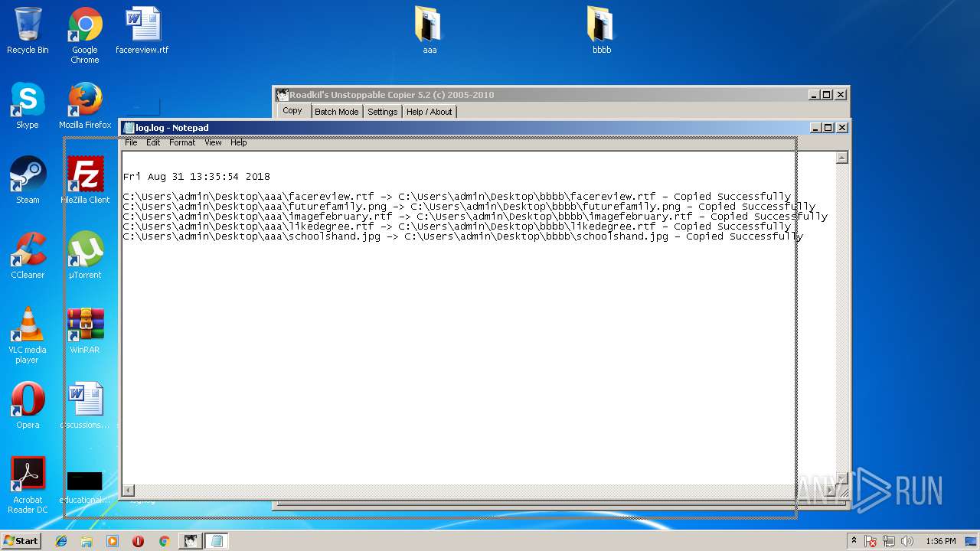Click the Chrome taskbar icon
Image resolution: width=980 pixels, height=551 pixels.
point(164,541)
